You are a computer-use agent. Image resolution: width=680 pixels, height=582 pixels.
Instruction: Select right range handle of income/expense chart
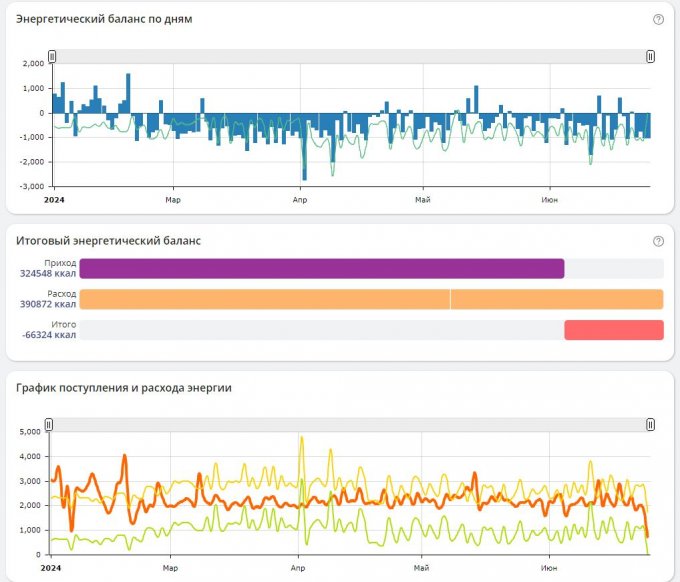(x=650, y=425)
